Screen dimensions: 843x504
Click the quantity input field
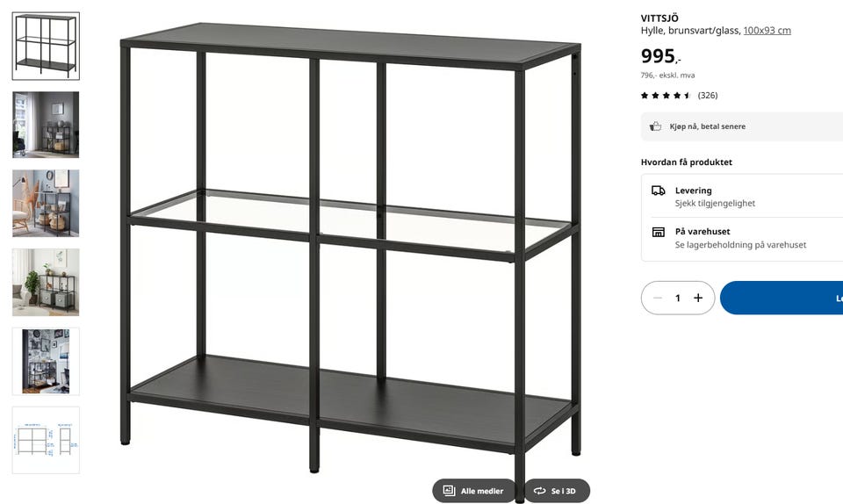pyautogui.click(x=678, y=298)
